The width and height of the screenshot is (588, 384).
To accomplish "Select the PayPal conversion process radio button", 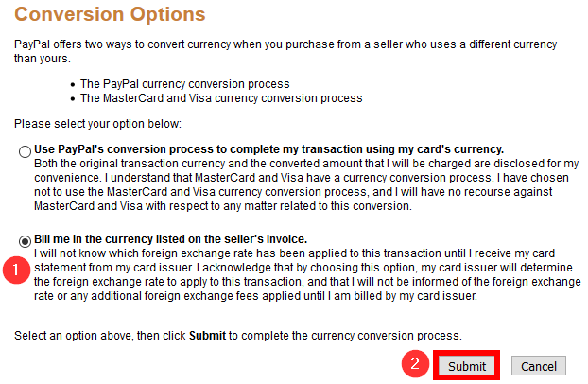I will [24, 151].
